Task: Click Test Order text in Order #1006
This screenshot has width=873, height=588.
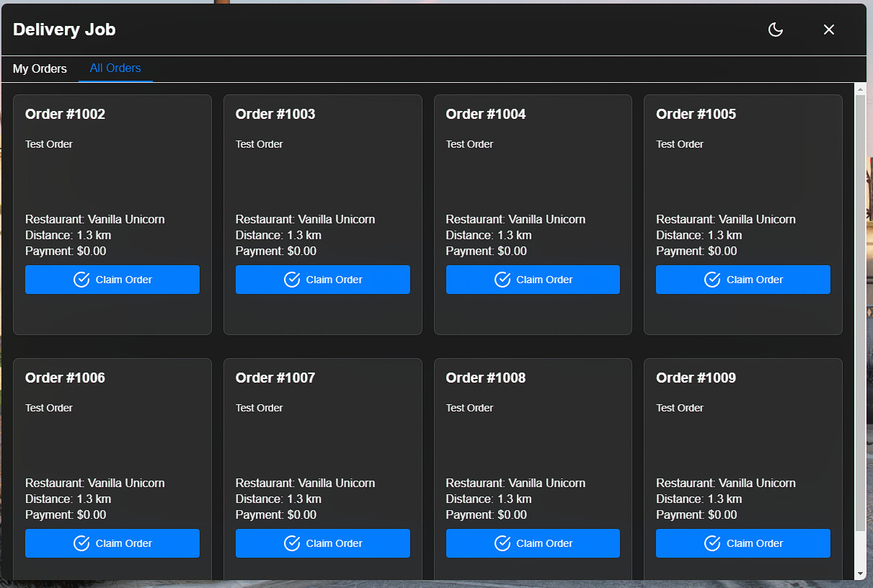Action: 49,408
